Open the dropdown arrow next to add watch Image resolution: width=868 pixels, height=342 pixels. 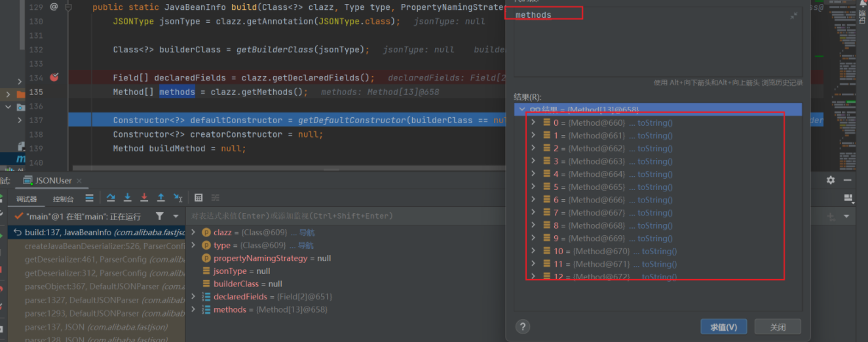click(x=846, y=216)
